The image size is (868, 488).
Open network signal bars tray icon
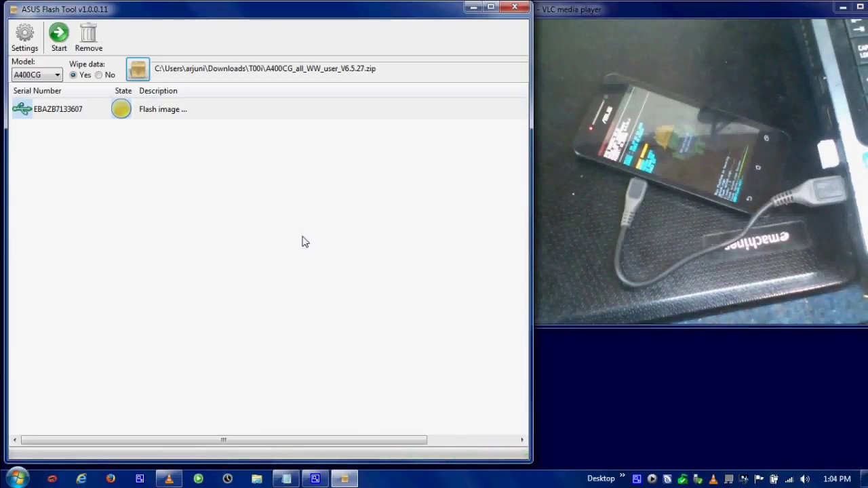[789, 479]
